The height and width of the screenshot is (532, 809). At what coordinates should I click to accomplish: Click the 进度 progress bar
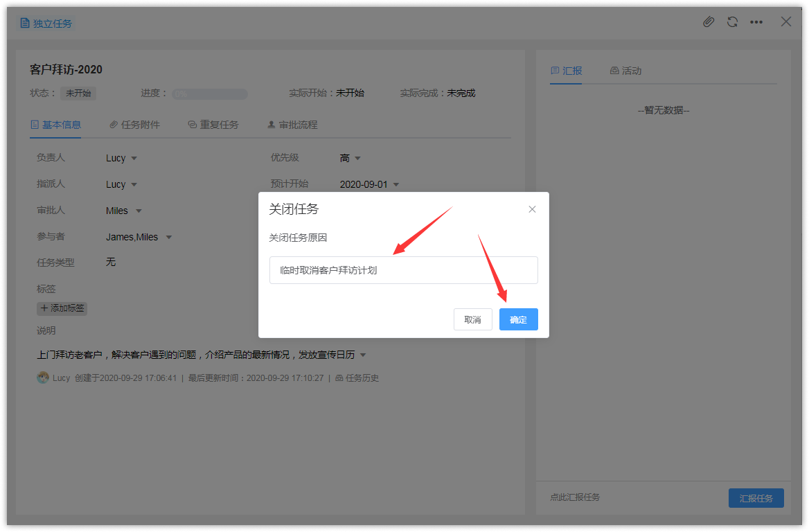210,94
